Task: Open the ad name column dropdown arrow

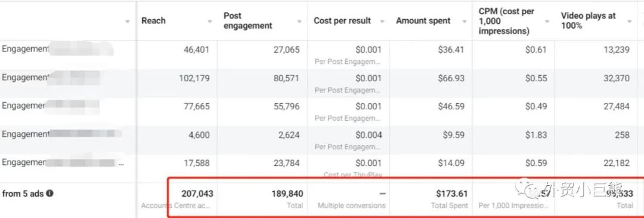Action: click(128, 22)
